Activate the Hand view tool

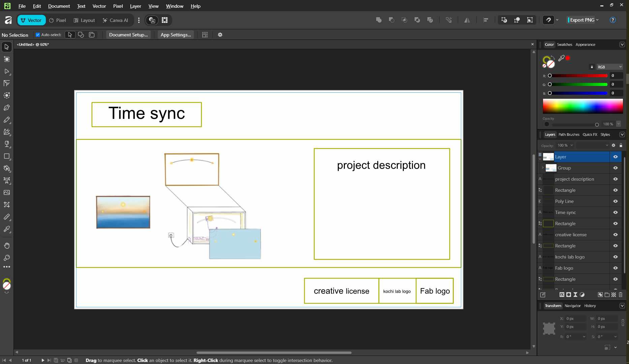point(7,245)
